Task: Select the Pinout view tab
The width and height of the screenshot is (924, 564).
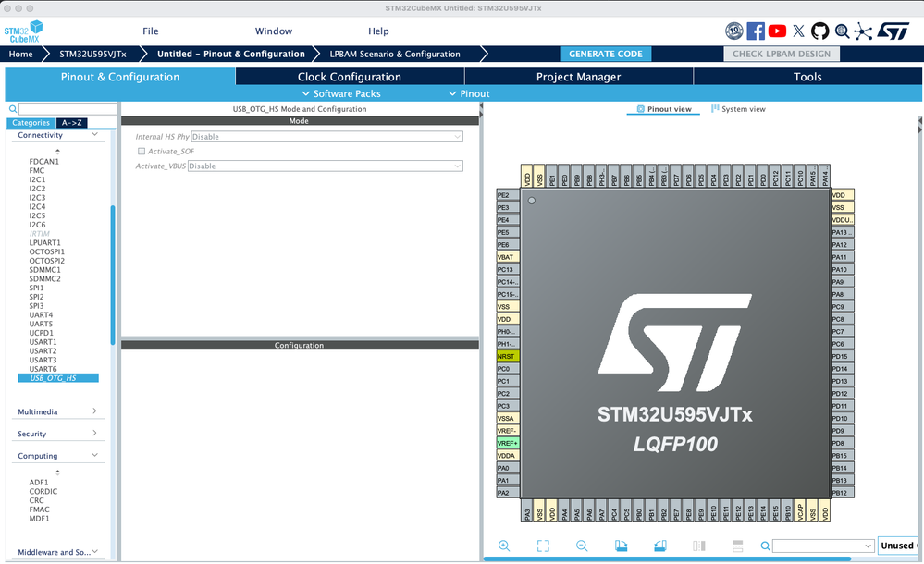Action: [x=663, y=109]
